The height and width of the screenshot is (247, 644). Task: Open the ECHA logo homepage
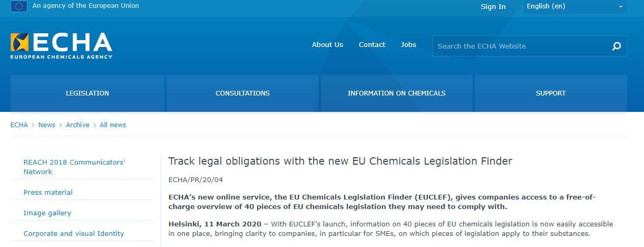coord(61,45)
